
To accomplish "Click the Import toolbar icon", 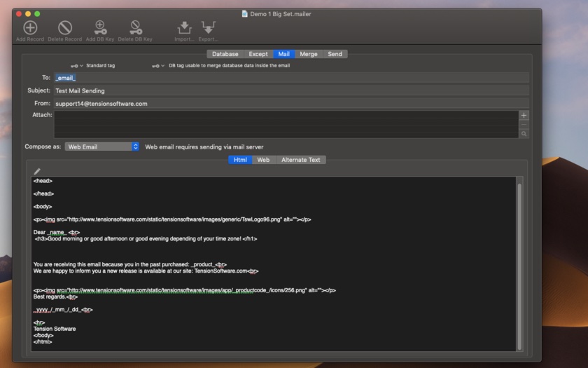I will coord(184,28).
